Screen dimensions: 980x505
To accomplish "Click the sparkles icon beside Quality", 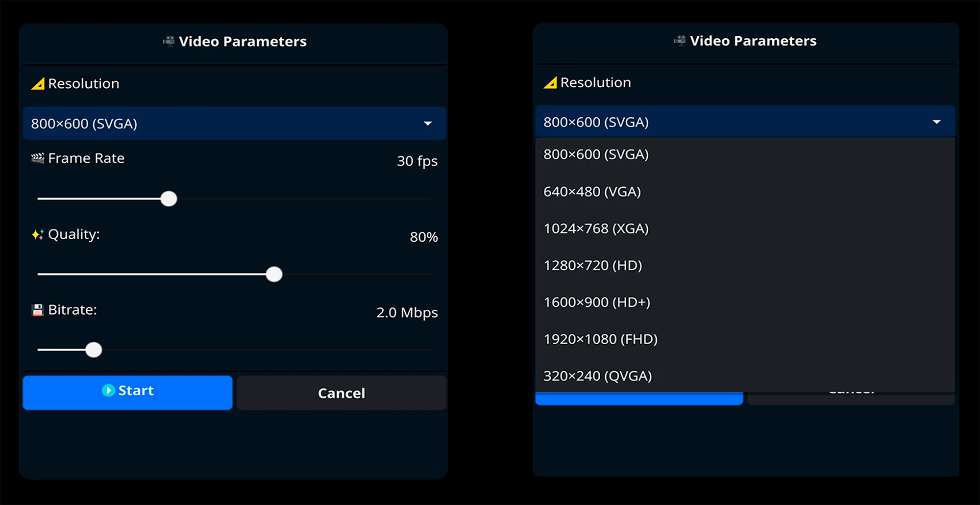I will coord(37,234).
